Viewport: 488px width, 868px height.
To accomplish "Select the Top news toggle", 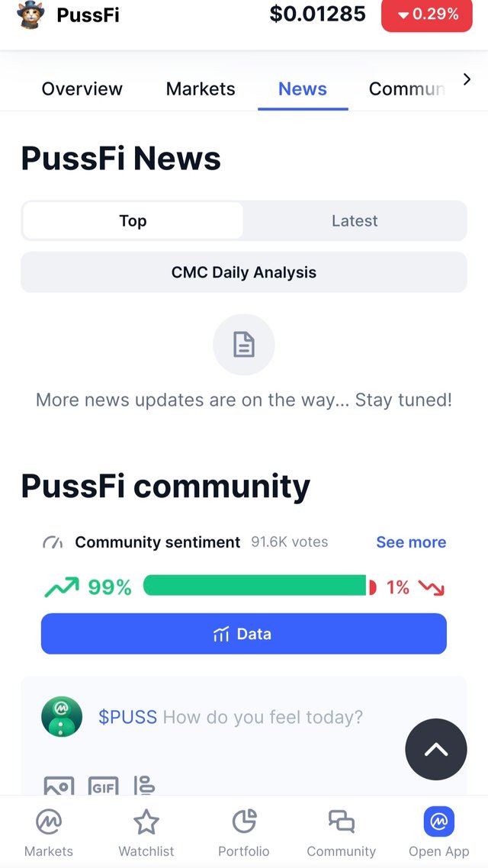I will pyautogui.click(x=133, y=221).
